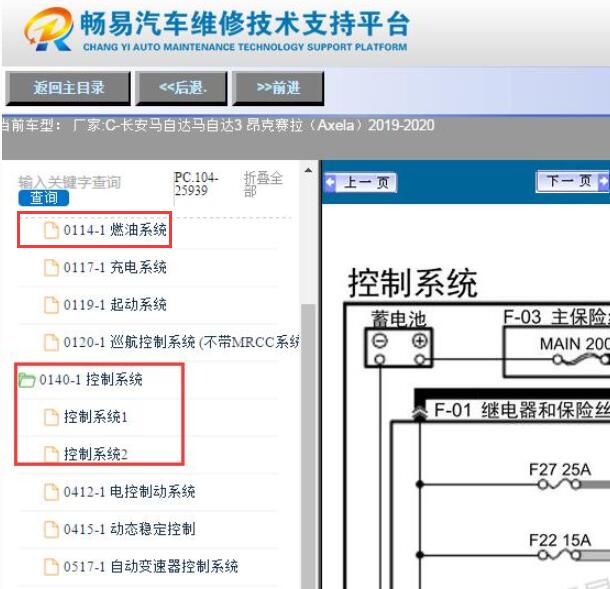Click the 蓄电池 battery symbol in diagram

[399, 347]
